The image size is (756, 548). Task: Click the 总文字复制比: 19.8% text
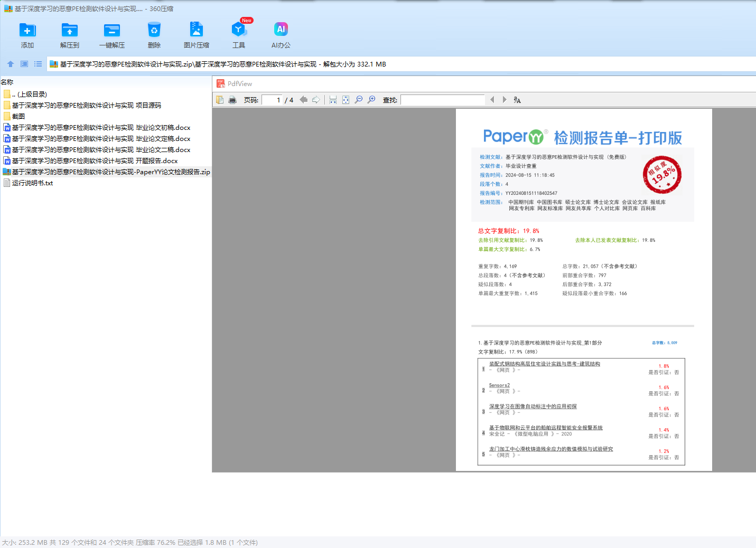(x=509, y=231)
